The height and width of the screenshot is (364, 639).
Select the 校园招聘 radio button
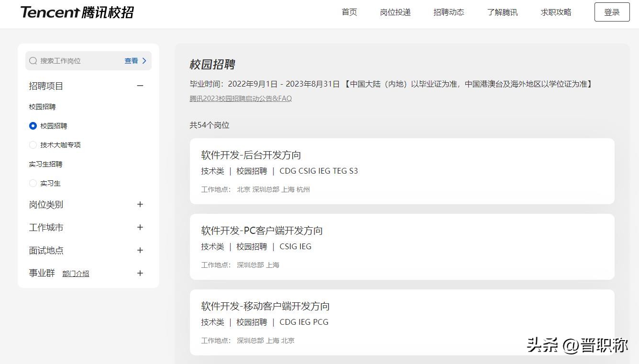click(x=33, y=126)
